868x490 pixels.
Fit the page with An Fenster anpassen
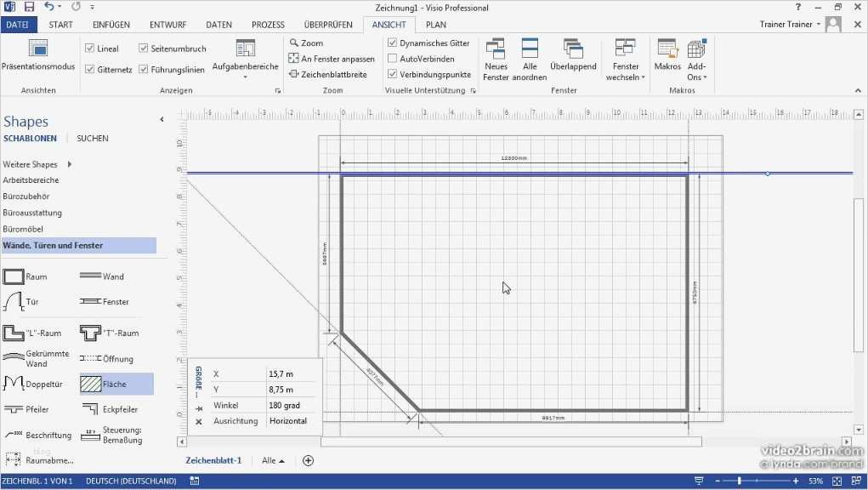click(332, 58)
